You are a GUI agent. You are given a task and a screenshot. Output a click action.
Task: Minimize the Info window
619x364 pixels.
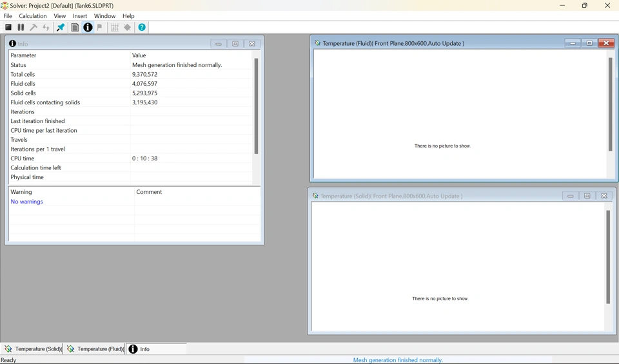[x=219, y=44]
